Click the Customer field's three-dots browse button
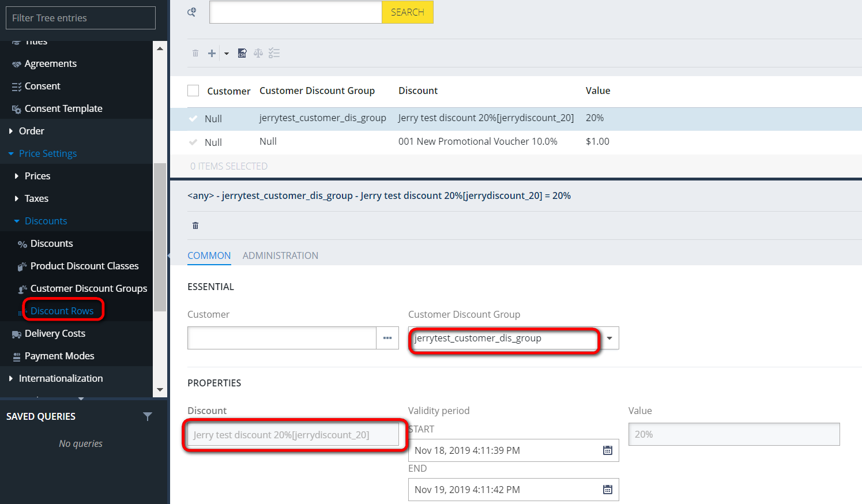Image resolution: width=862 pixels, height=504 pixels. tap(387, 338)
